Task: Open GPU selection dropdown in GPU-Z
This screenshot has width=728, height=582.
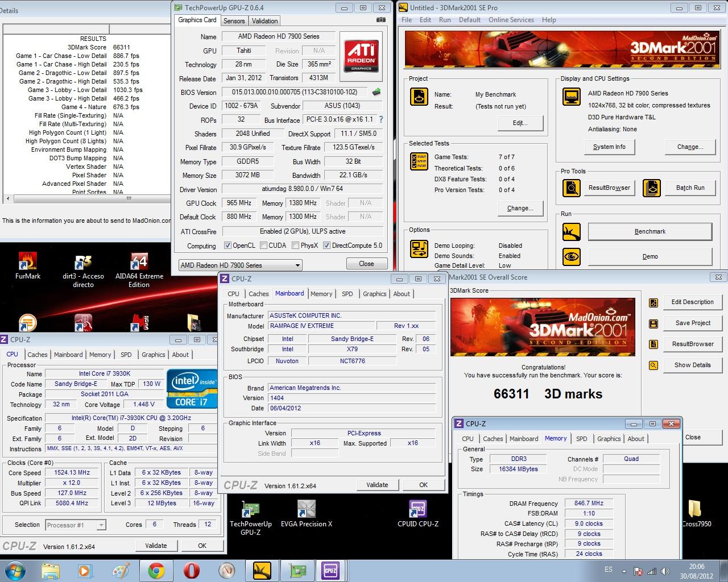Action: pyautogui.click(x=240, y=265)
